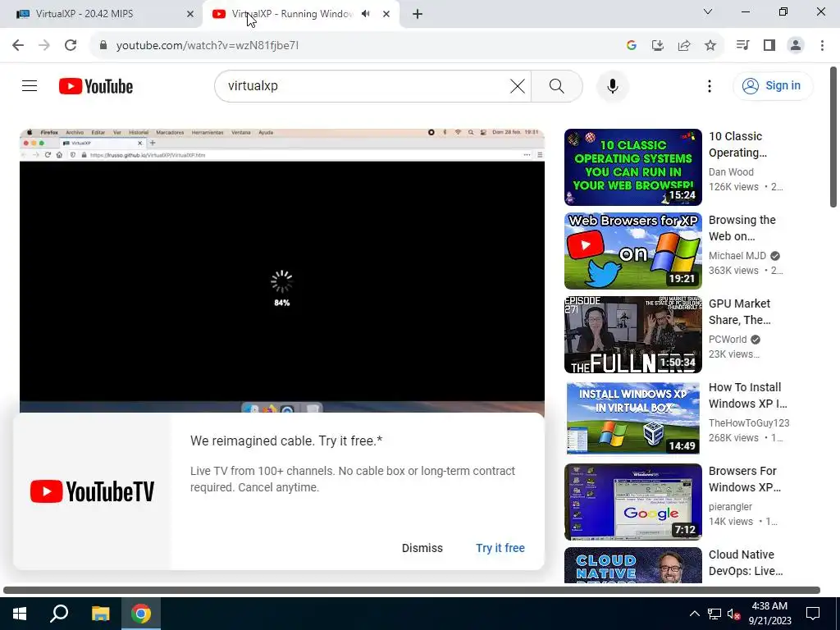
Task: Click the lock icon in the address bar
Action: [x=103, y=45]
